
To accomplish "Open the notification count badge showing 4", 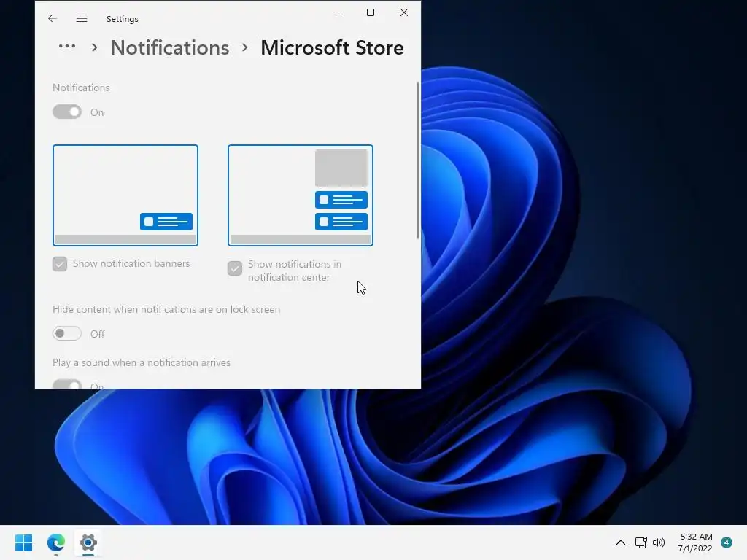I will 727,542.
